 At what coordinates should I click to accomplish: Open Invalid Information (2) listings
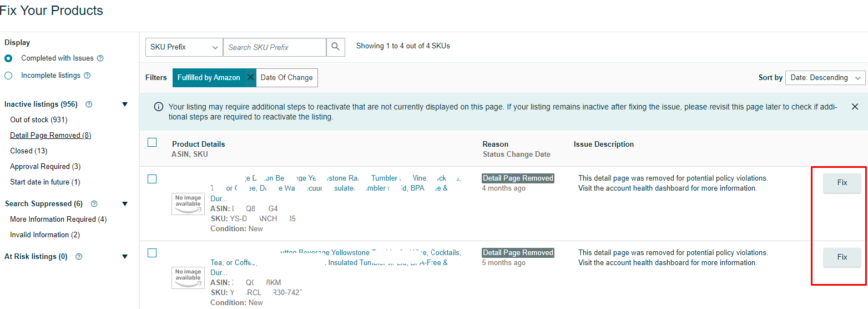pyautogui.click(x=45, y=235)
